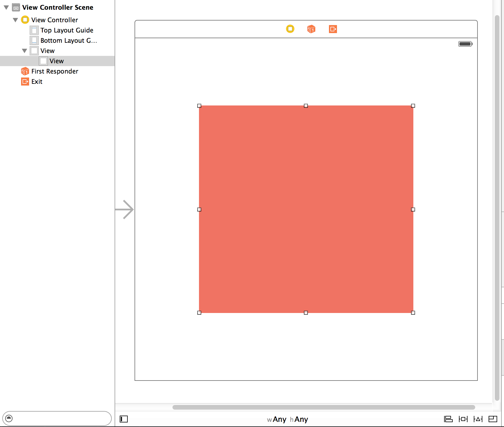Select Exit in the document outline
Image resolution: width=504 pixels, height=427 pixels.
[x=36, y=82]
